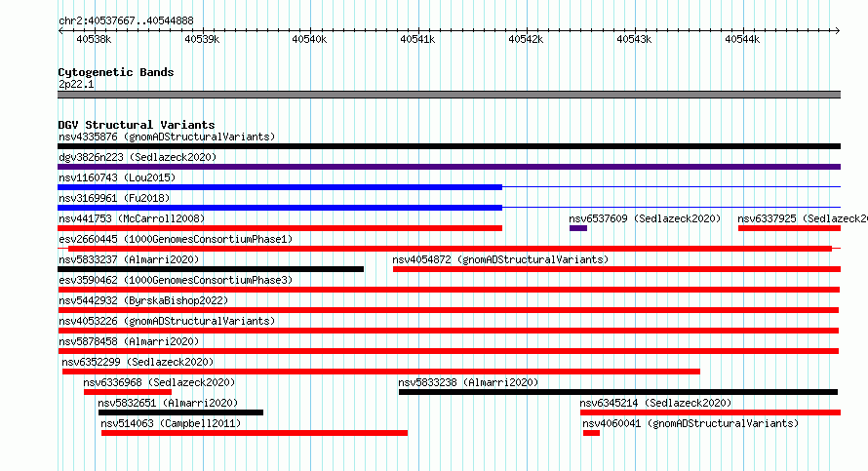Click the red nsv6337925 variant bar
This screenshot has width=868, height=471.
[x=789, y=228]
